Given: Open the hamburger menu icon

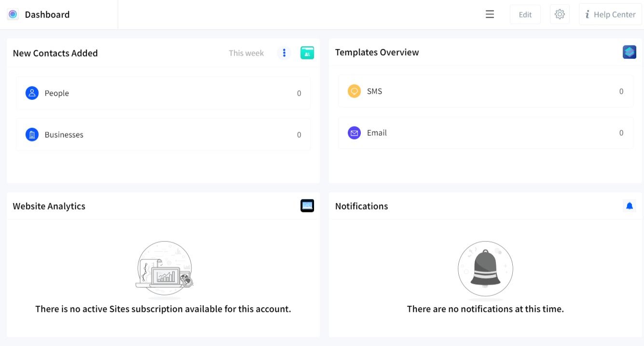Looking at the screenshot, I should pos(490,14).
